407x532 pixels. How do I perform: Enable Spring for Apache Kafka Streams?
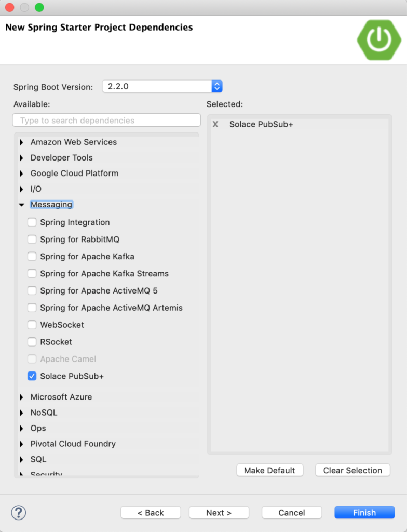(32, 273)
